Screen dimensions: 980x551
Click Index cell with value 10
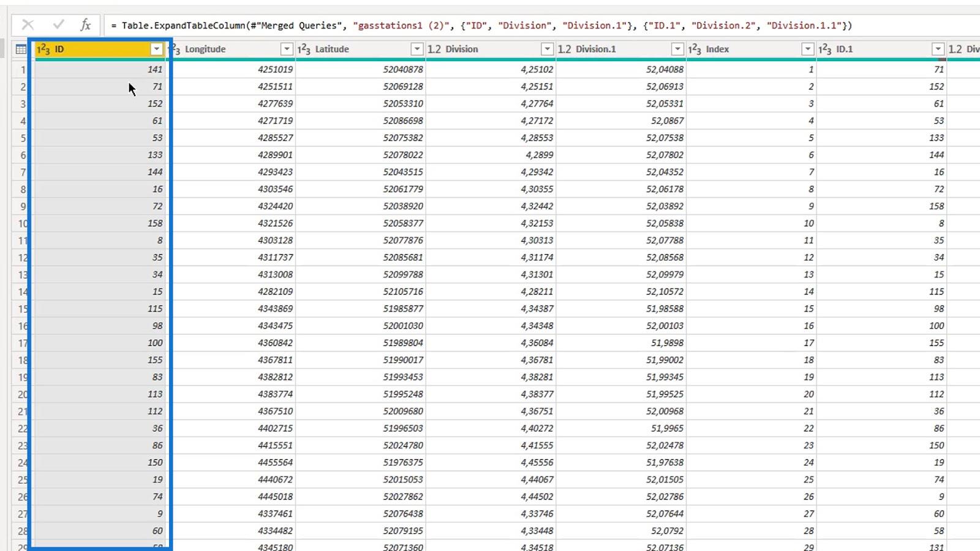tap(751, 223)
